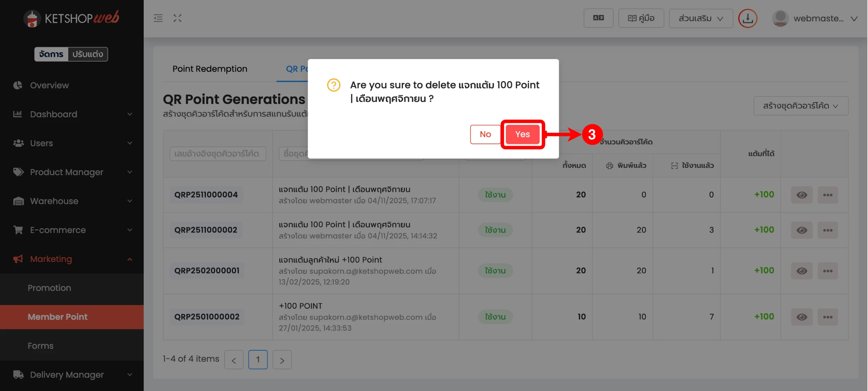Open more options for QRP2501000002
Screen dimensions: 868x391
pyautogui.click(x=828, y=317)
